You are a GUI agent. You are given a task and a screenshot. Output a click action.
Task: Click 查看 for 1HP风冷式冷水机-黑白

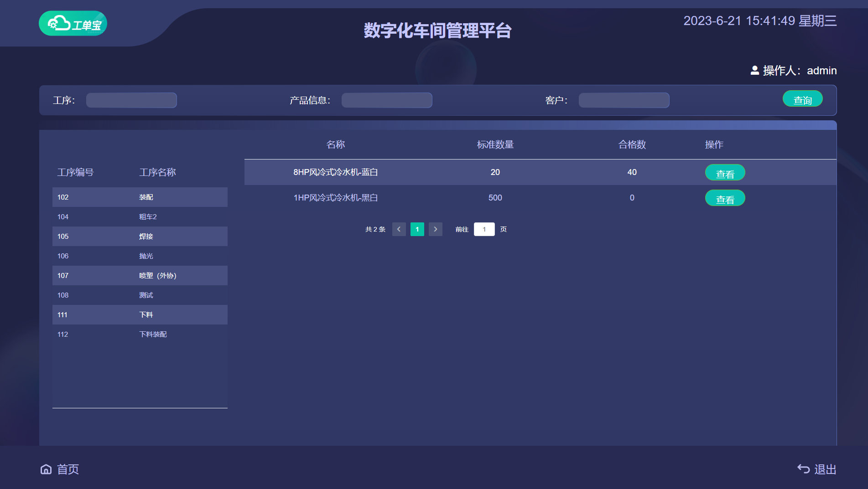(x=725, y=198)
